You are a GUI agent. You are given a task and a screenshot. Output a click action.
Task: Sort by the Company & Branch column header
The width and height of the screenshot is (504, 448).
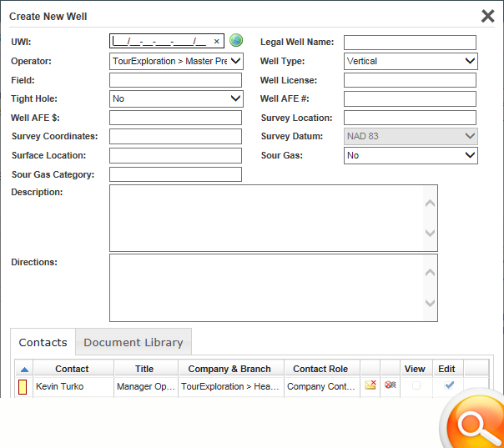coord(229,369)
